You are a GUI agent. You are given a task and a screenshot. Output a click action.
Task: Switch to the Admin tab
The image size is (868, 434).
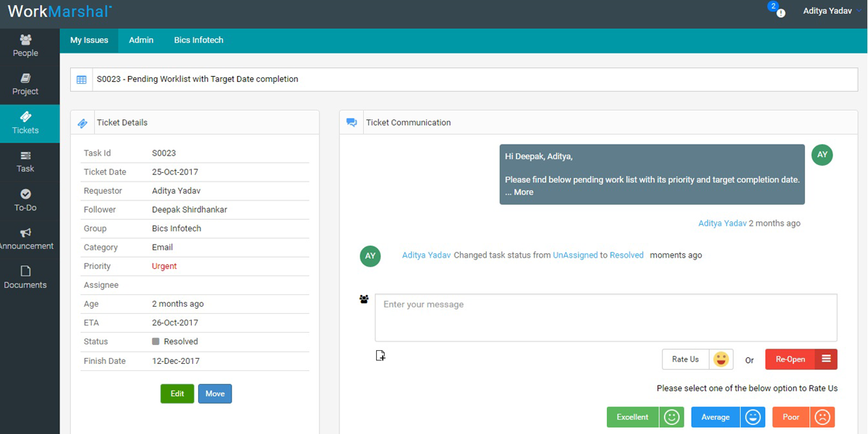[x=140, y=40]
